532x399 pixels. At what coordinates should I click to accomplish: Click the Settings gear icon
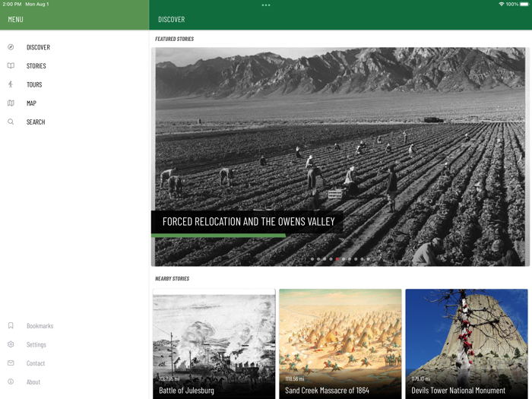click(11, 344)
